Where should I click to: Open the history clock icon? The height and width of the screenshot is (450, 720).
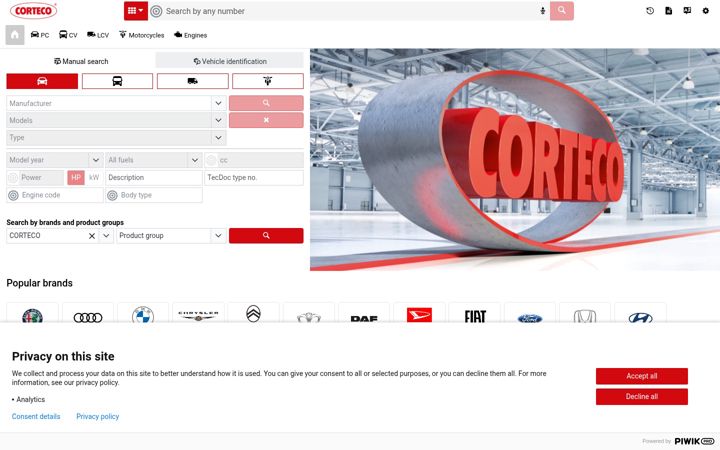(x=650, y=11)
